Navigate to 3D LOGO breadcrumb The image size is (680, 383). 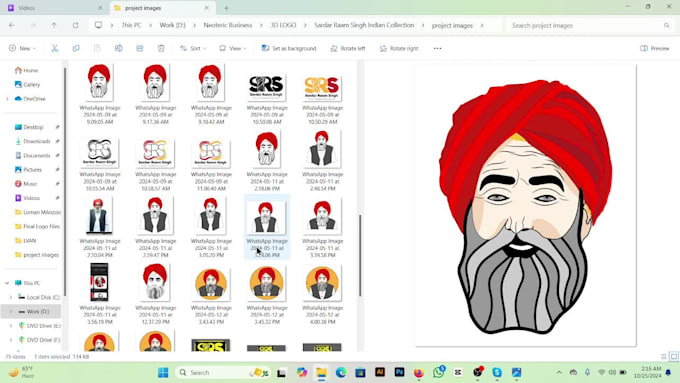[x=283, y=26]
